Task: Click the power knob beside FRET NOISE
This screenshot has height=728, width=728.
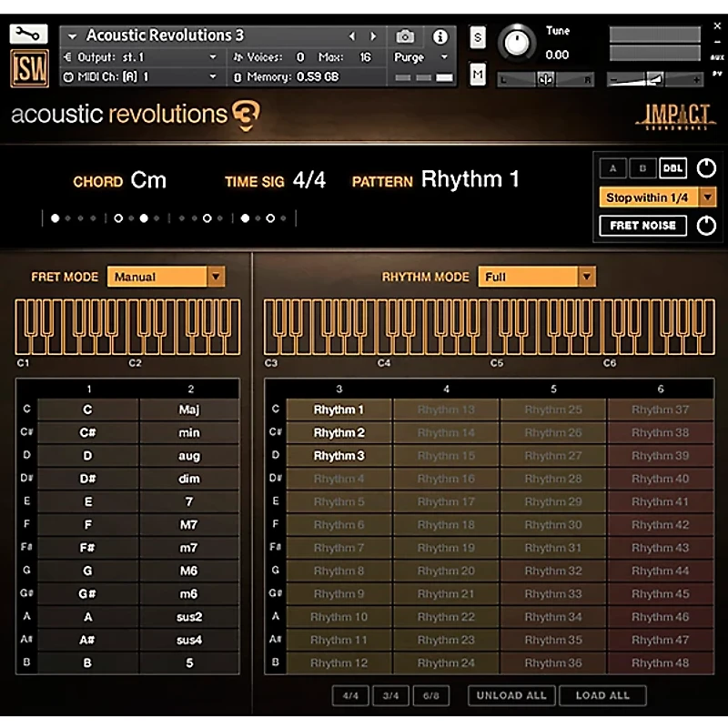Action: click(706, 225)
